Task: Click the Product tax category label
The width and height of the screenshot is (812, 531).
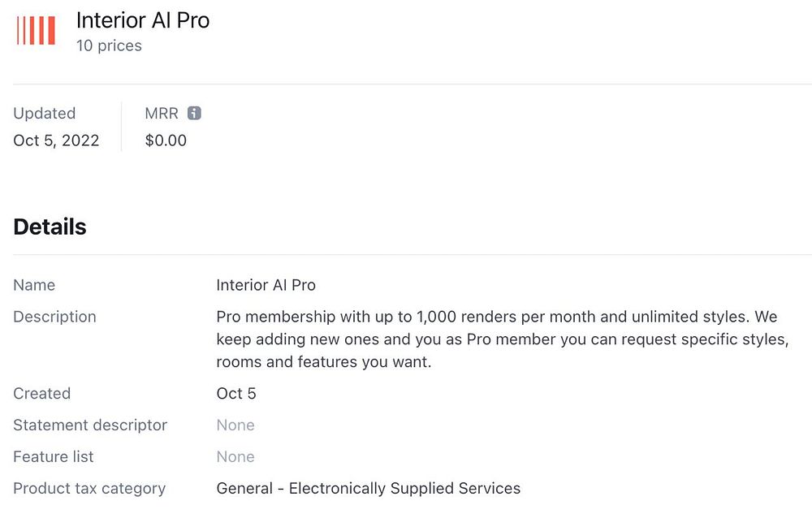Action: [x=89, y=489]
